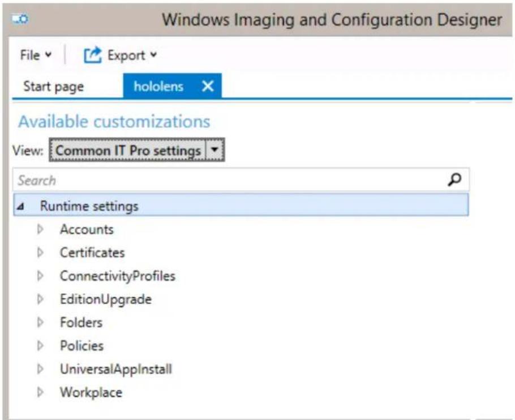Close the hololens tab
Image resolution: width=515 pixels, height=420 pixels.
(208, 86)
